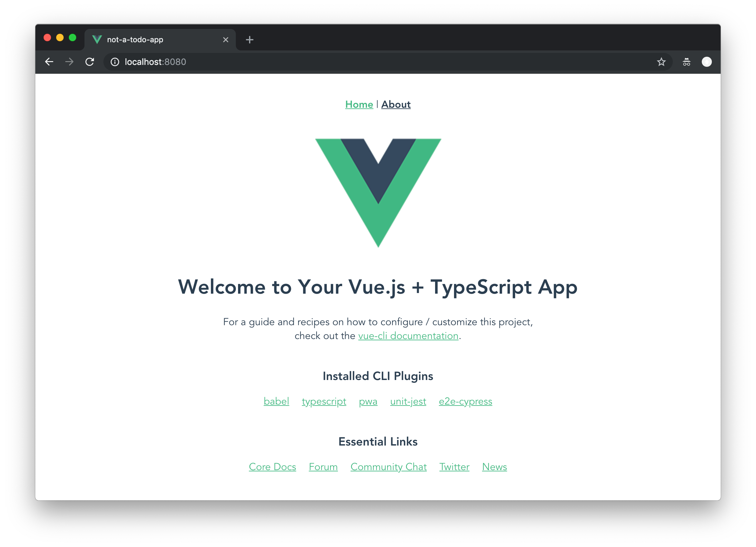Click the e2e-cypress plugin link
756x547 pixels.
pyautogui.click(x=465, y=401)
